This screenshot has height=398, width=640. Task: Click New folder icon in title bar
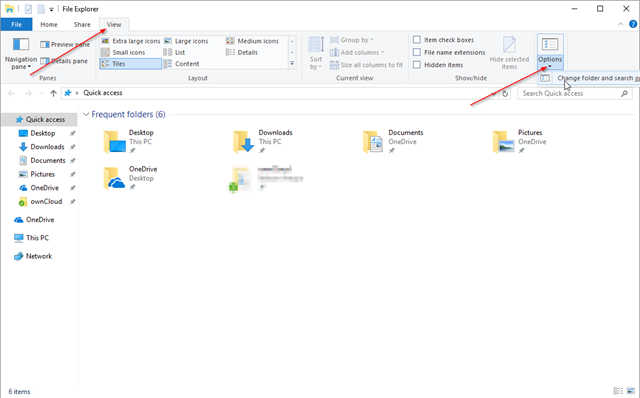click(41, 9)
